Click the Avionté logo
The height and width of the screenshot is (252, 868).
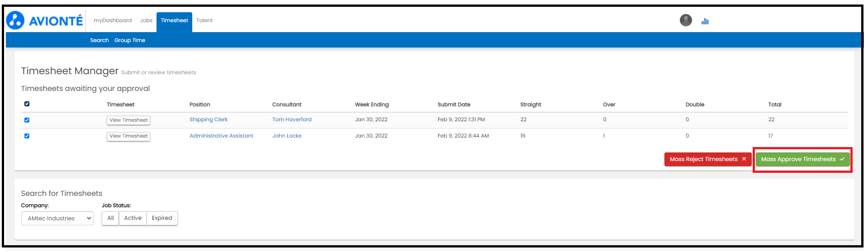tap(45, 20)
